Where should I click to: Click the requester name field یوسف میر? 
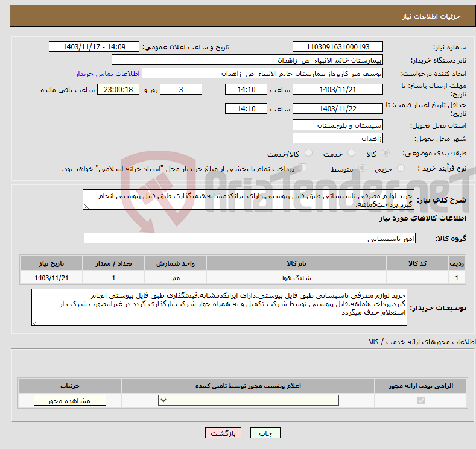tap(262, 74)
